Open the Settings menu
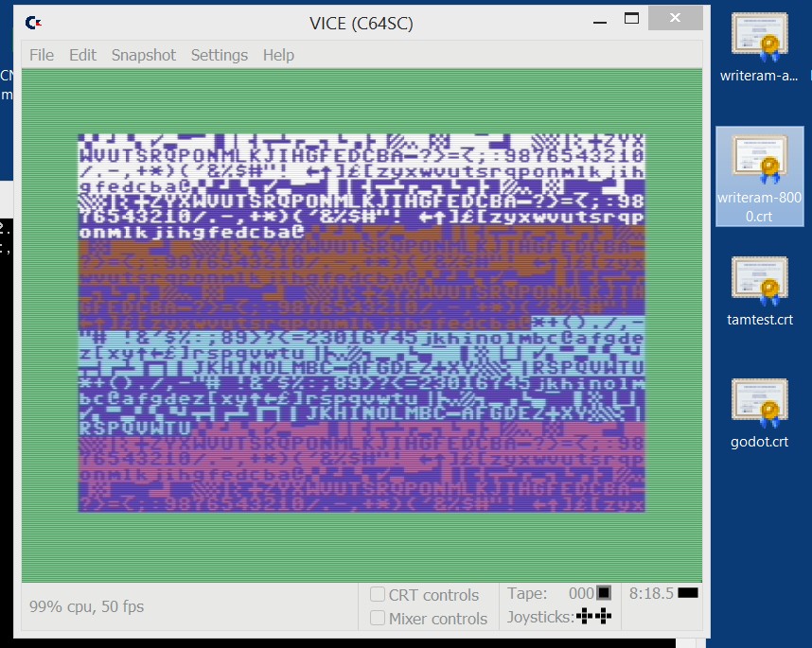This screenshot has width=812, height=648. pyautogui.click(x=219, y=55)
